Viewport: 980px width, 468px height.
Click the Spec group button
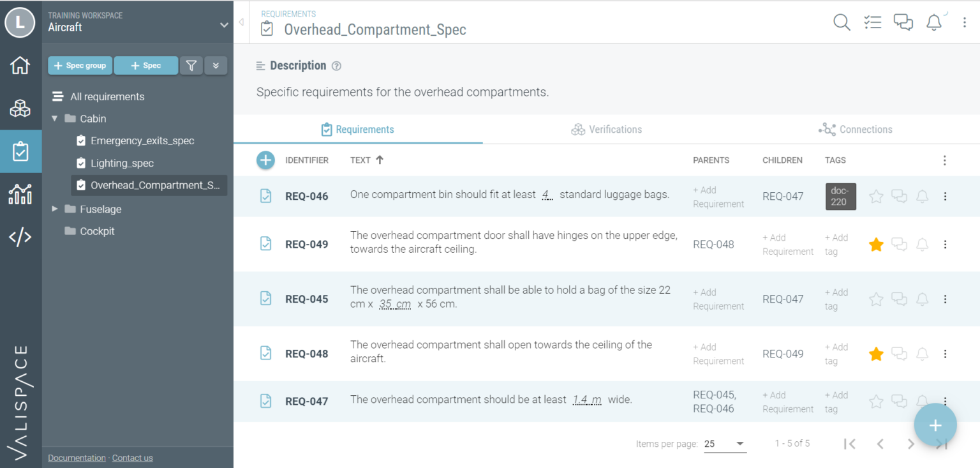80,65
